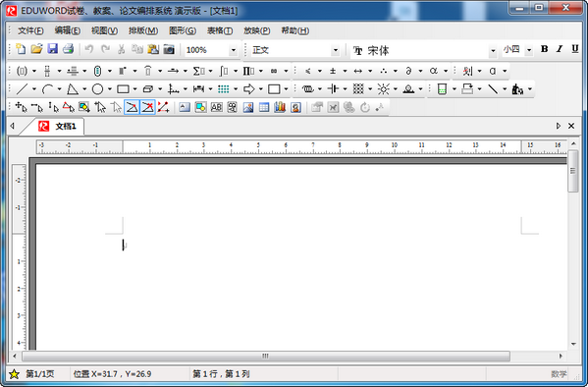Select the rectangle shape tool
588x387 pixels.
coord(123,89)
